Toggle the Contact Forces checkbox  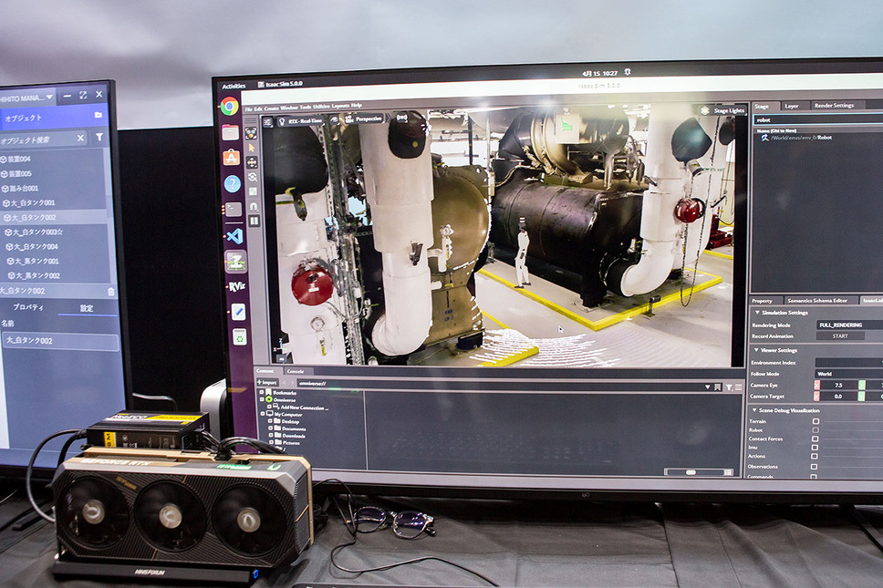pyautogui.click(x=815, y=438)
